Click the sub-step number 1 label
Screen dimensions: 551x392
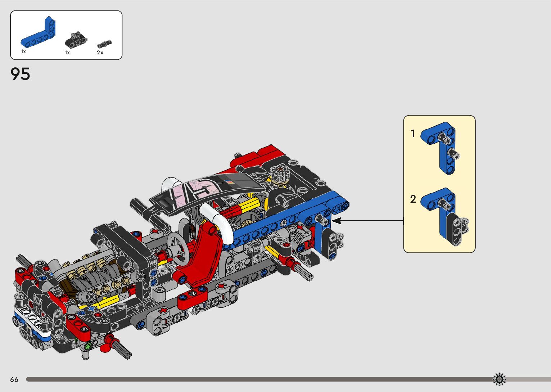413,134
